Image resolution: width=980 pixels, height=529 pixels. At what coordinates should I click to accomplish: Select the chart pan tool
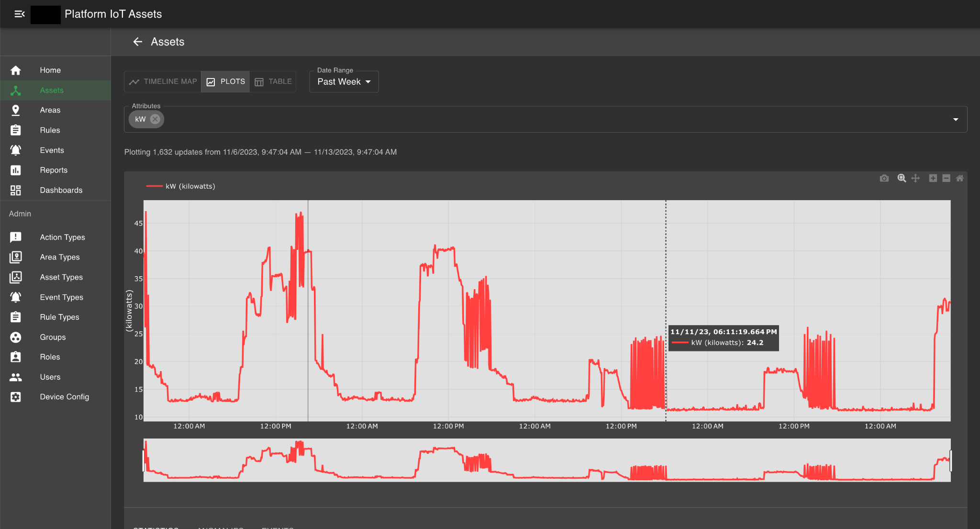(915, 178)
